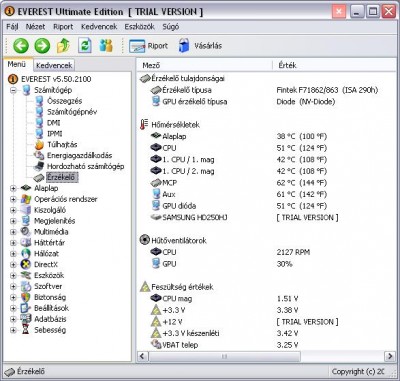Viewport: 400px width, 381px height.
Task: Select the Érzékelő tree item
Action: (x=61, y=177)
